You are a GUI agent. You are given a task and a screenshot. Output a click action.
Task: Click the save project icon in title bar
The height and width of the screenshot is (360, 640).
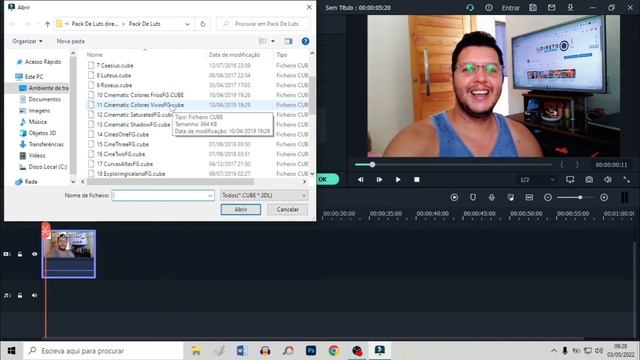[533, 7]
